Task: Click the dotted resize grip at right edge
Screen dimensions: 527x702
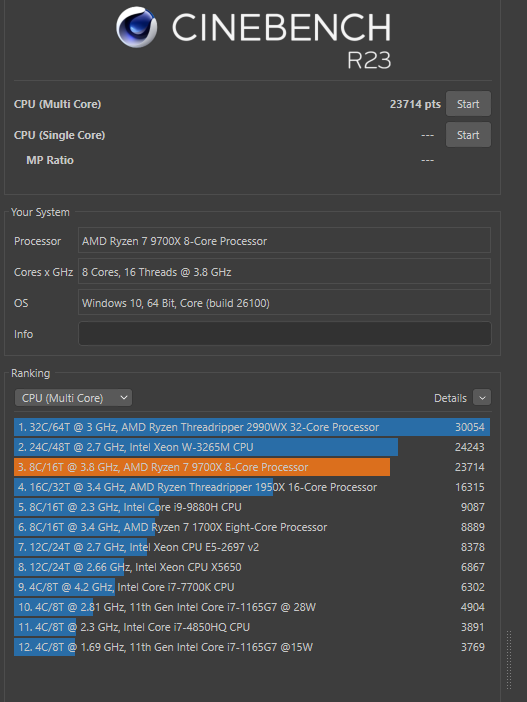Action: [509, 660]
